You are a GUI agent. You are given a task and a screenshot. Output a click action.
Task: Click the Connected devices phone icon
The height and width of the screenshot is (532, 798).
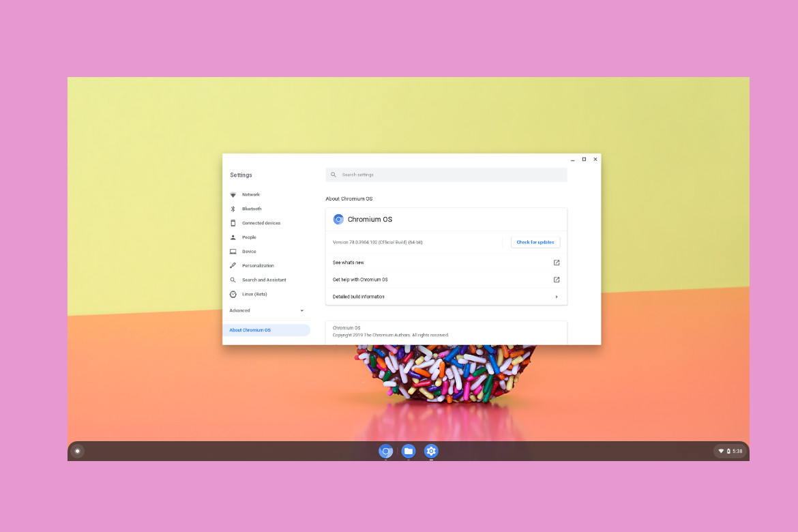pos(233,223)
